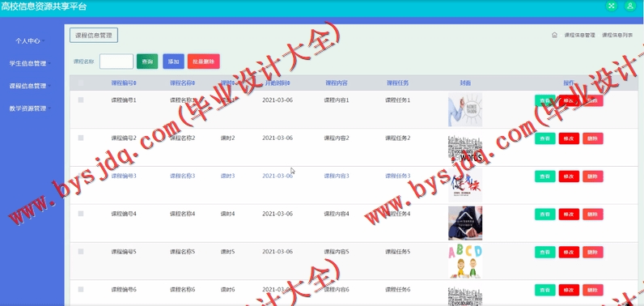Screen dimensions: 644x306
Task: Focus the 课程名称 search input field
Action: 117,62
